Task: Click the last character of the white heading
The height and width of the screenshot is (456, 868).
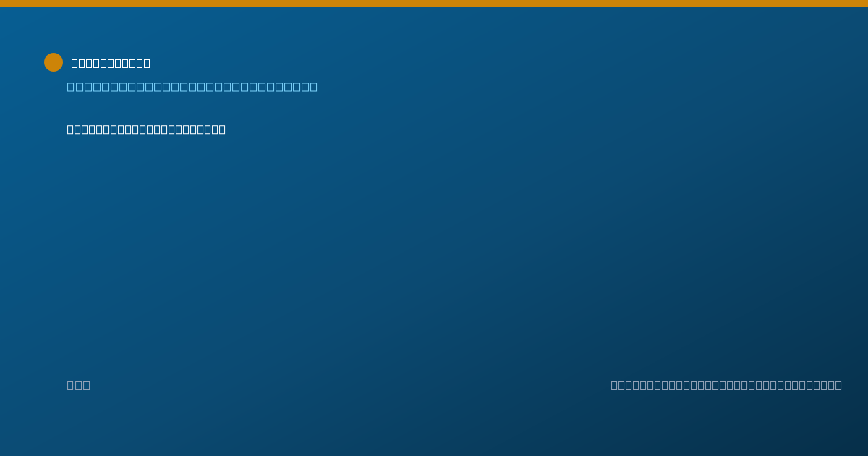Action: [146, 63]
